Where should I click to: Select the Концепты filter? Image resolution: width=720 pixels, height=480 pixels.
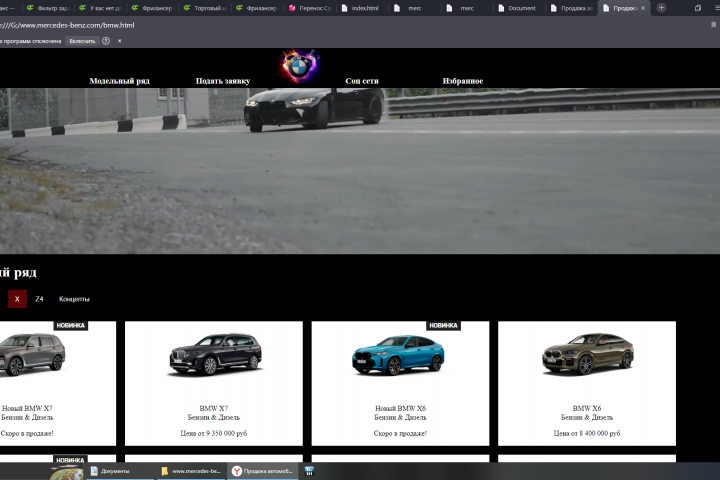pos(74,299)
